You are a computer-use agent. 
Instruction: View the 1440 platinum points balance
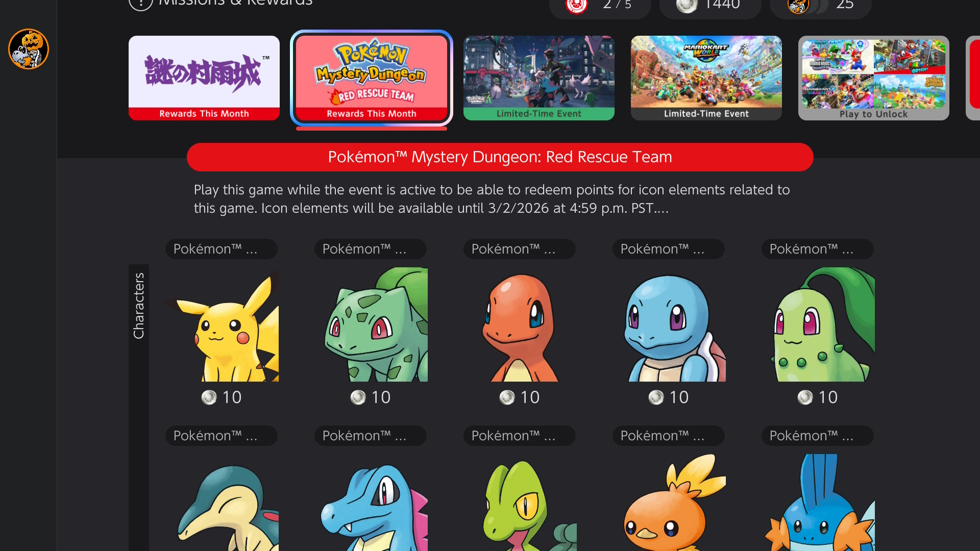(710, 5)
